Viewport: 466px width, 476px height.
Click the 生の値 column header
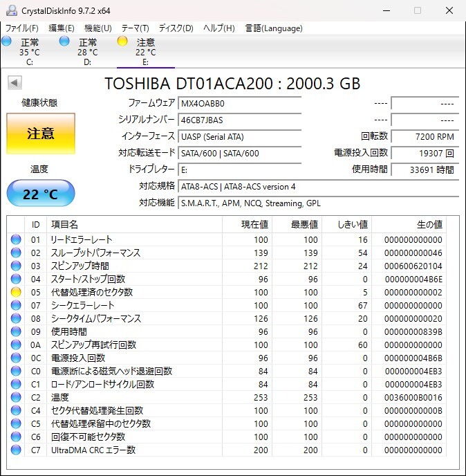pos(409,225)
